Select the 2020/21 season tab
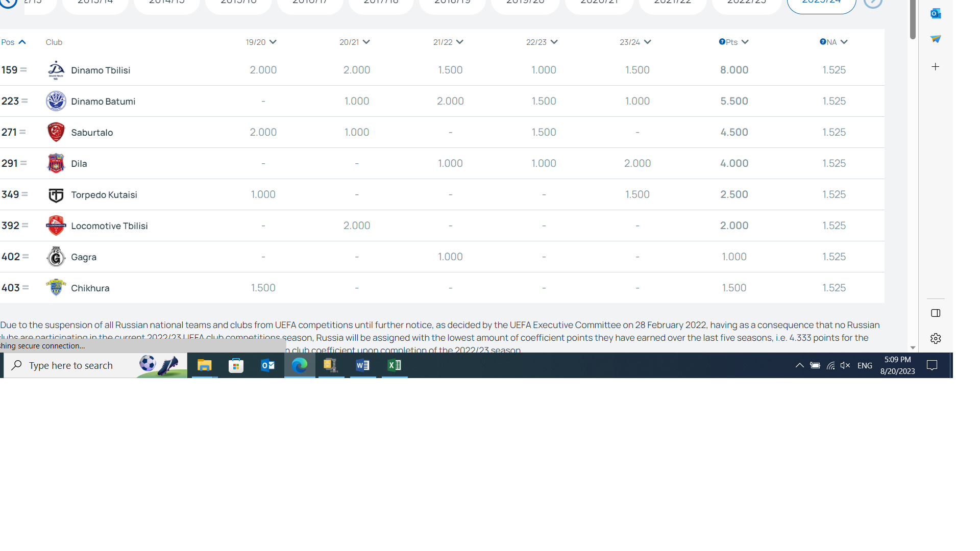The width and height of the screenshot is (980, 551). point(599,4)
